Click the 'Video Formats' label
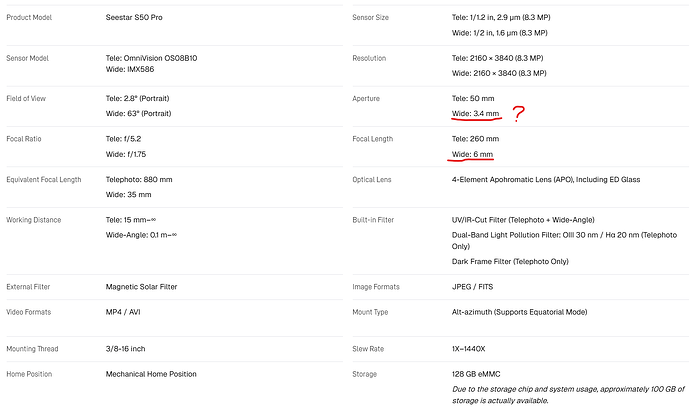 coord(29,312)
